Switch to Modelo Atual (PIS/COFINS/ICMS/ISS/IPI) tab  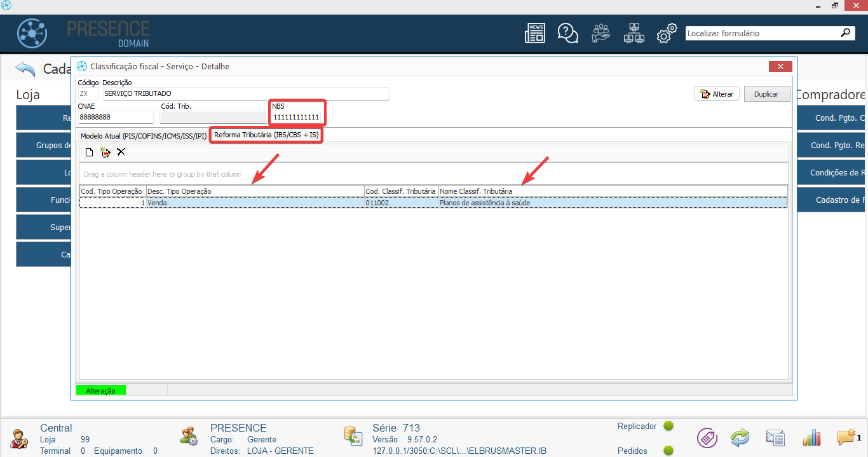(x=143, y=136)
